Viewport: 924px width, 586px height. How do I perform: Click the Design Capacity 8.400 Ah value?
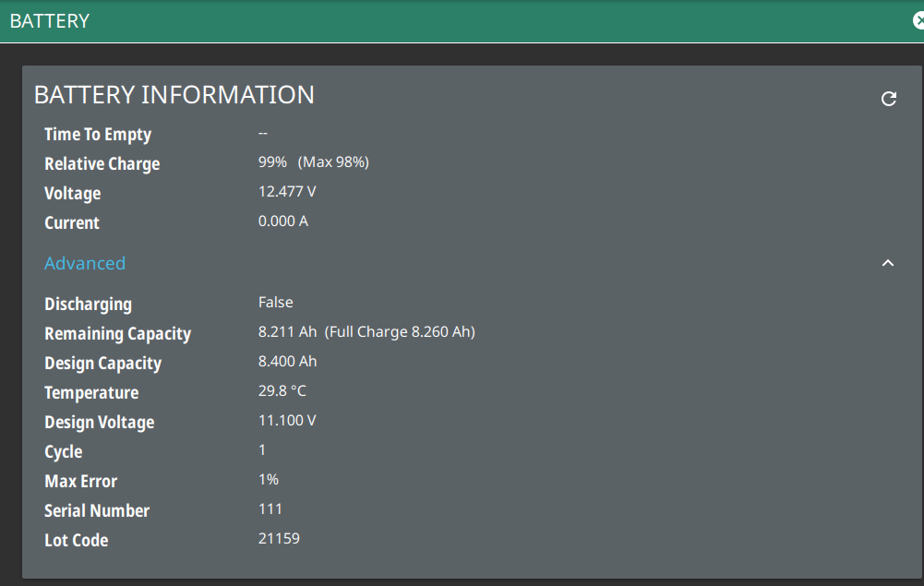click(287, 361)
